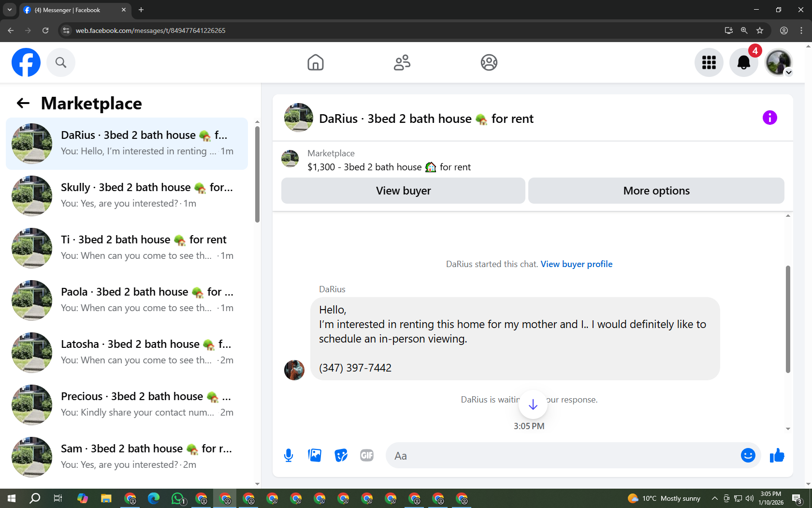Open volume control in system tray

[x=750, y=498]
